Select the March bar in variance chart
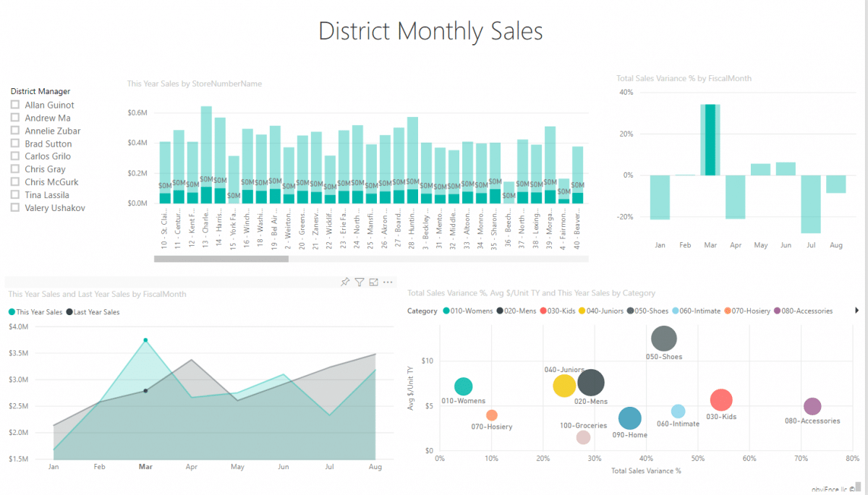 (x=710, y=139)
